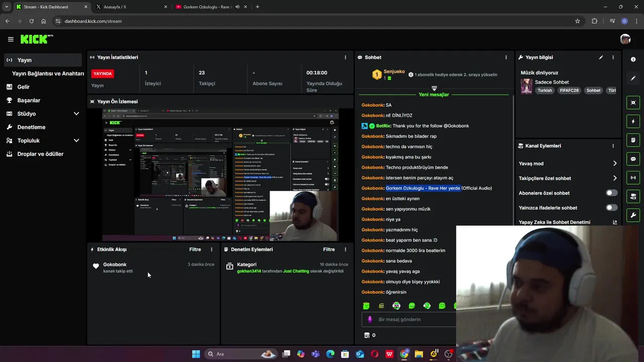Open the browser Extensions puzzle icon
This screenshot has width=644, height=362.
(594, 21)
